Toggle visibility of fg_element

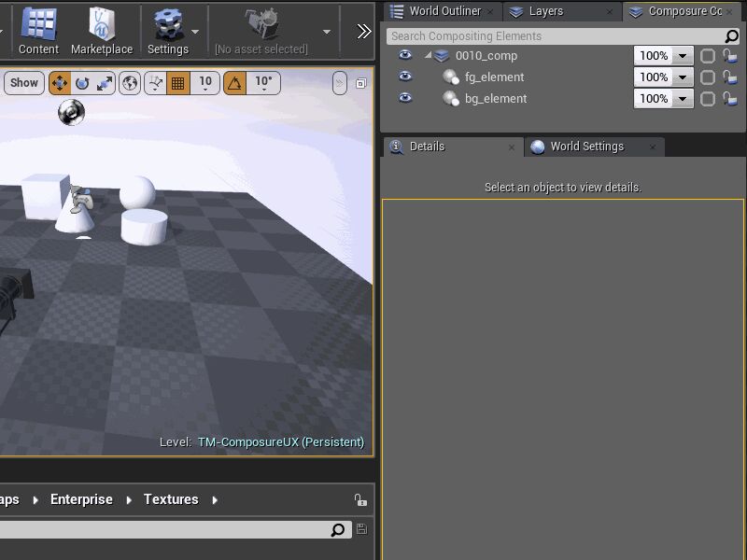coord(403,77)
